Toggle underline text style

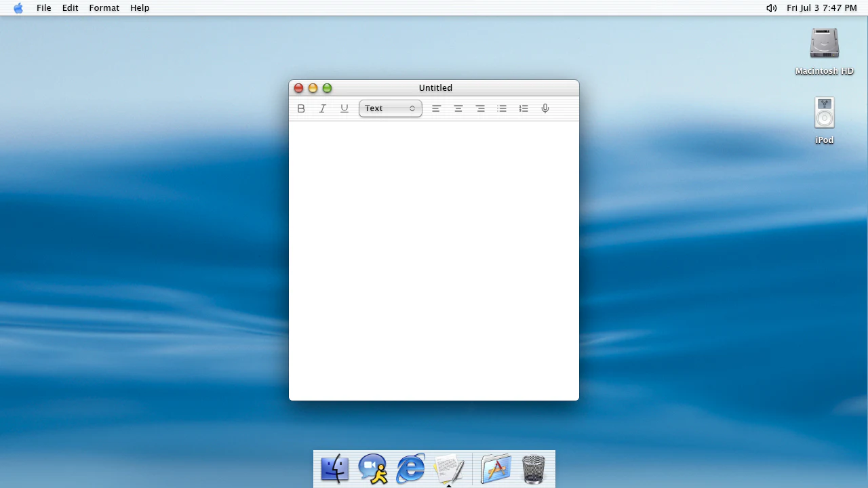click(344, 108)
